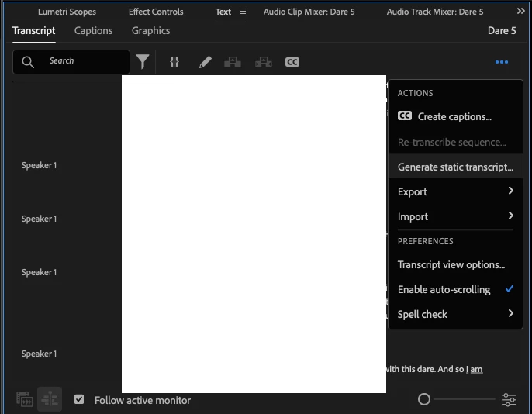
Task: Click the CC icon beside Create captions
Action: pyautogui.click(x=405, y=116)
